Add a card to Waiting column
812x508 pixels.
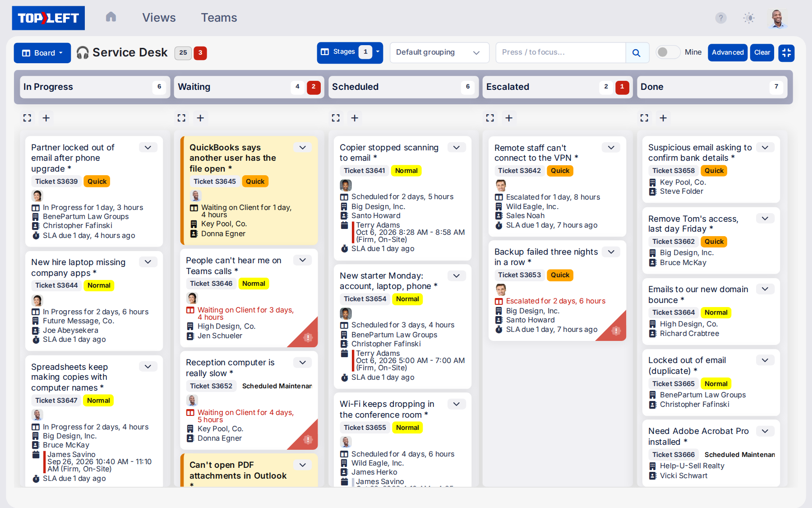click(x=200, y=118)
